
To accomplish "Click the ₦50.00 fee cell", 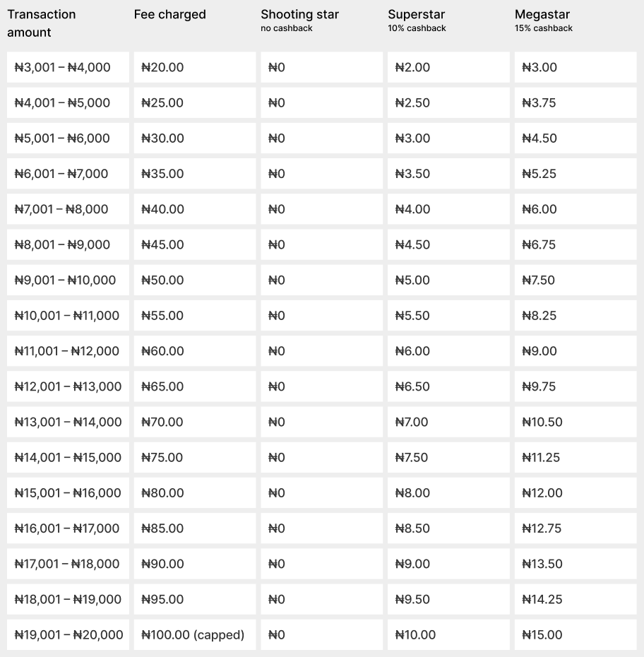I will (195, 280).
